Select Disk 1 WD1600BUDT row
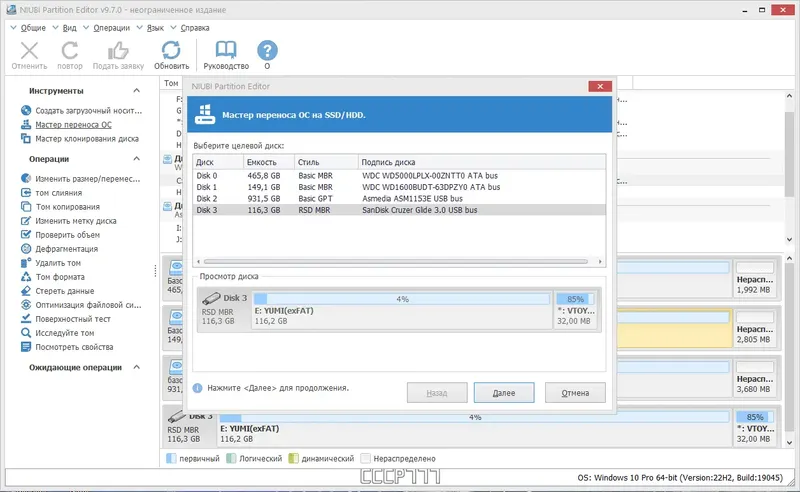This screenshot has height=492, width=800. (399, 187)
